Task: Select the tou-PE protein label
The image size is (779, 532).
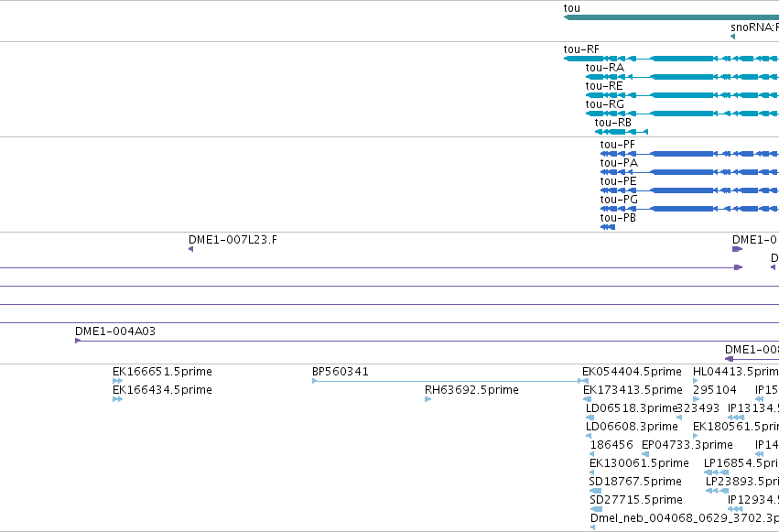Action: tap(618, 181)
